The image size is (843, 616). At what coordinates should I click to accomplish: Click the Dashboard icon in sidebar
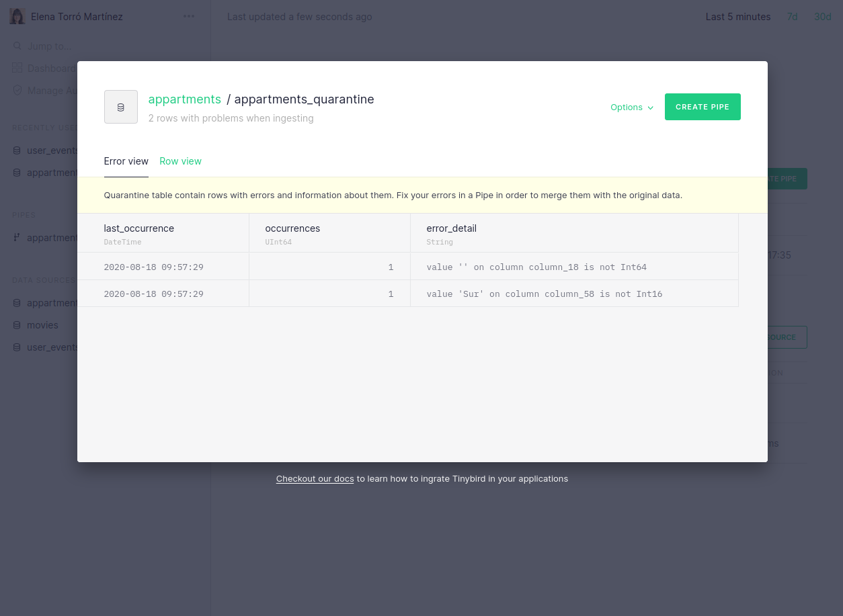17,69
